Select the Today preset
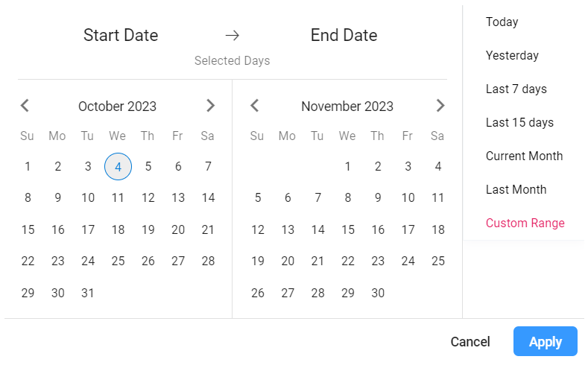The height and width of the screenshot is (371, 588). pos(502,22)
